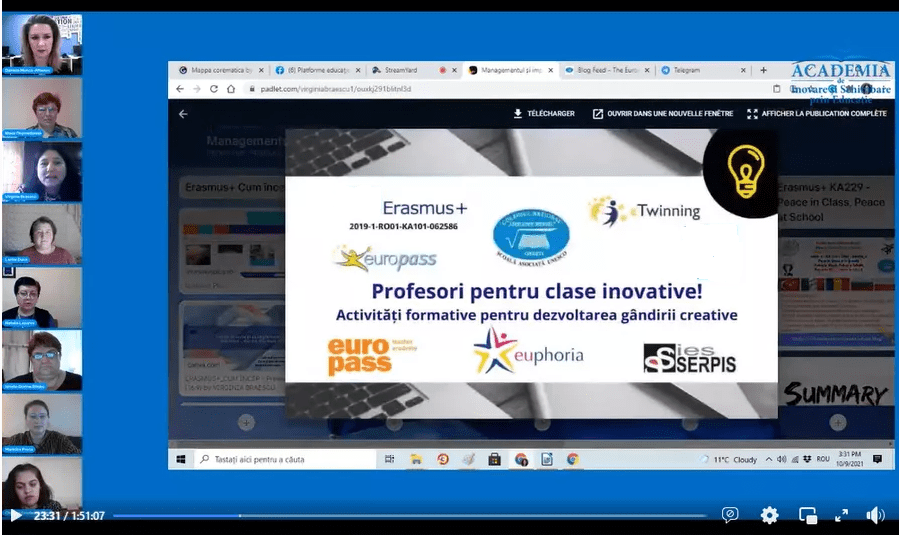Toggle captions or comments icon in player
The width and height of the screenshot is (900, 535).
pos(730,515)
